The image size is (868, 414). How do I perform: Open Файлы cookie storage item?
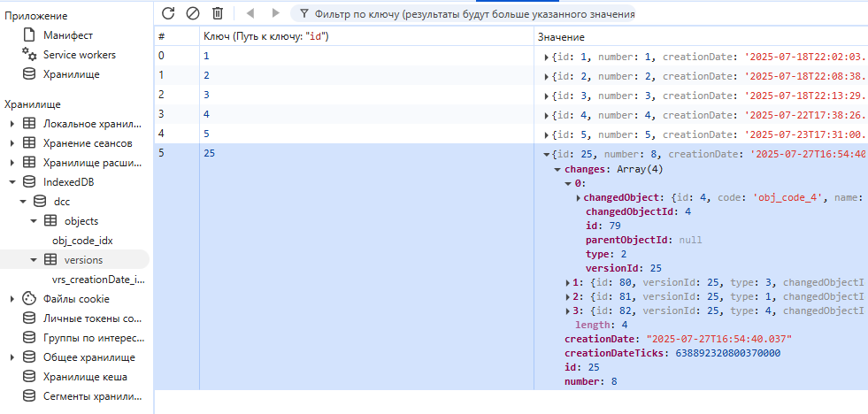tap(65, 299)
